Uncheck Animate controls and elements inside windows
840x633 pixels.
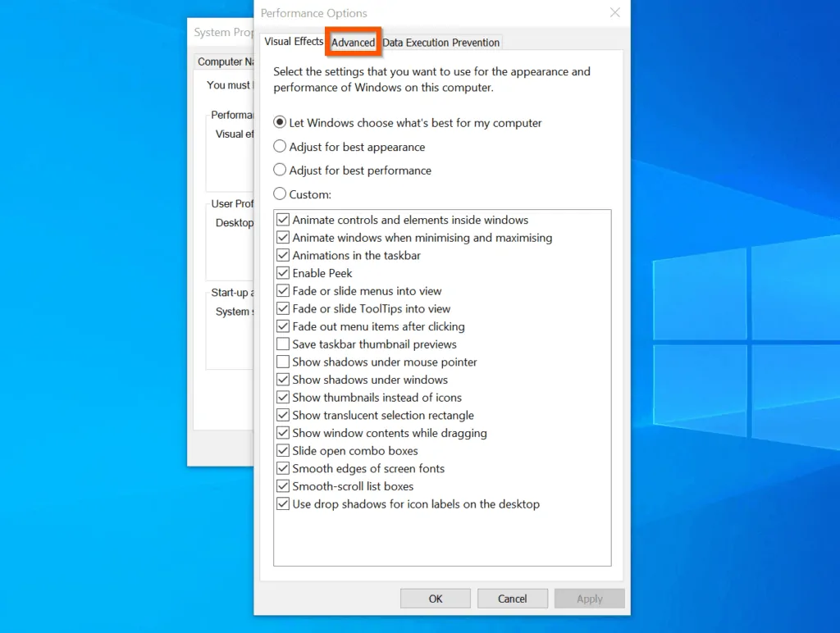coord(284,220)
